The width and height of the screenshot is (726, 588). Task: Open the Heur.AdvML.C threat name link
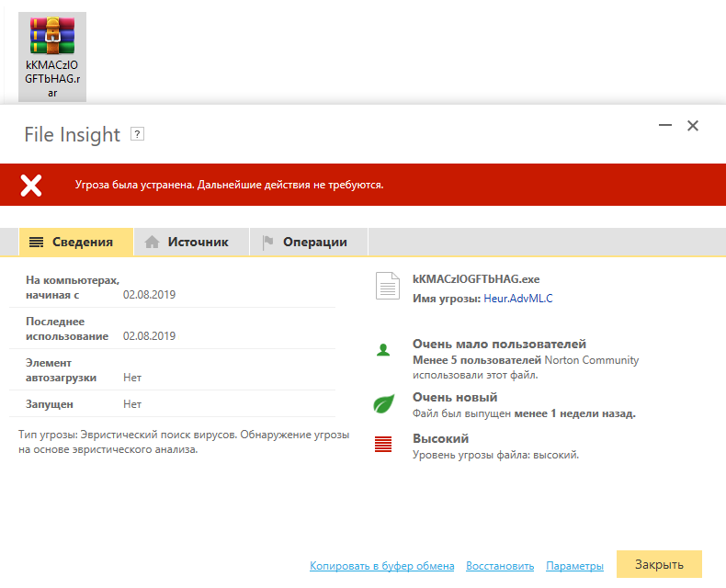(x=518, y=299)
